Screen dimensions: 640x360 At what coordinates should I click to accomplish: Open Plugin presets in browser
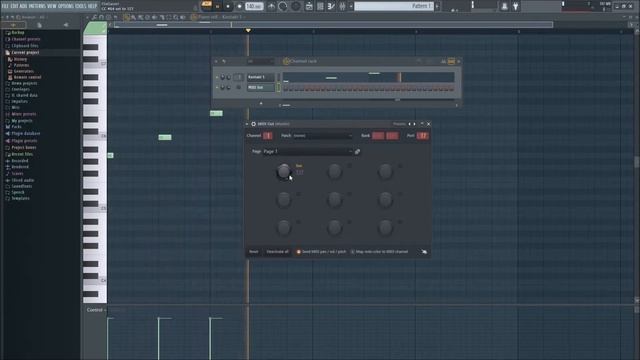(24, 141)
